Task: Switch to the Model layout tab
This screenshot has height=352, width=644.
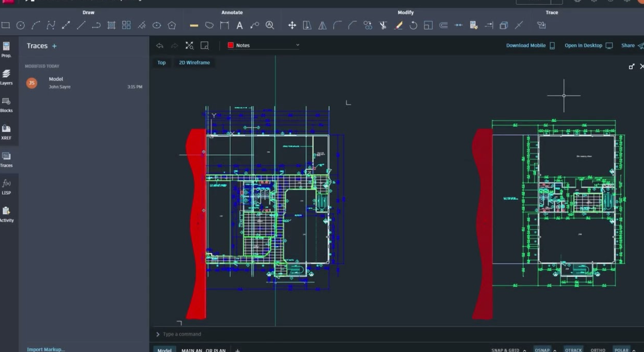Action: 165,350
